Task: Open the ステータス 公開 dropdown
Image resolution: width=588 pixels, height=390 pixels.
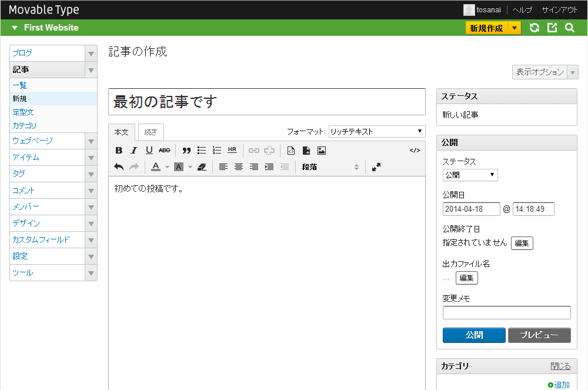Action: [x=470, y=175]
